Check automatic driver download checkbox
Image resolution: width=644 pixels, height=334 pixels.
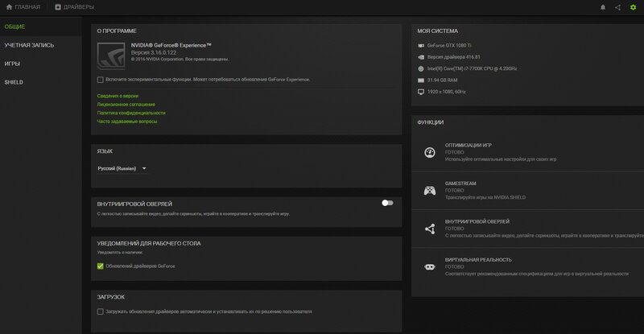[x=100, y=311]
